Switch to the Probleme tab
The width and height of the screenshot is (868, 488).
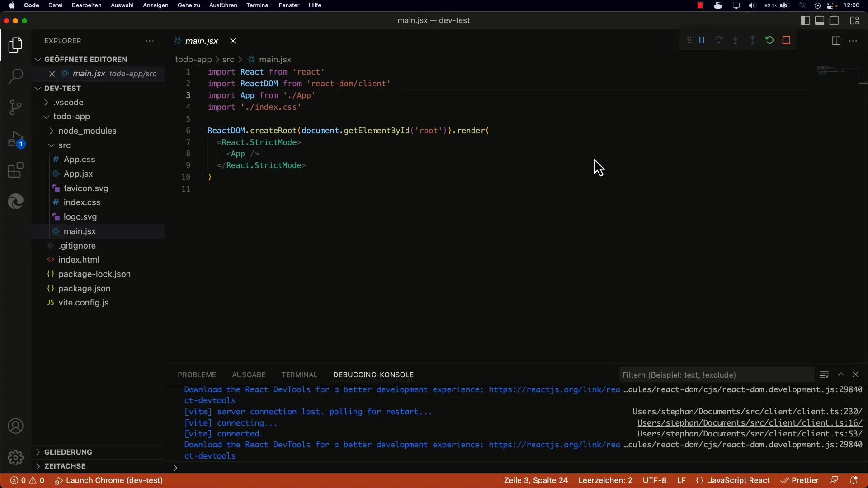point(197,375)
